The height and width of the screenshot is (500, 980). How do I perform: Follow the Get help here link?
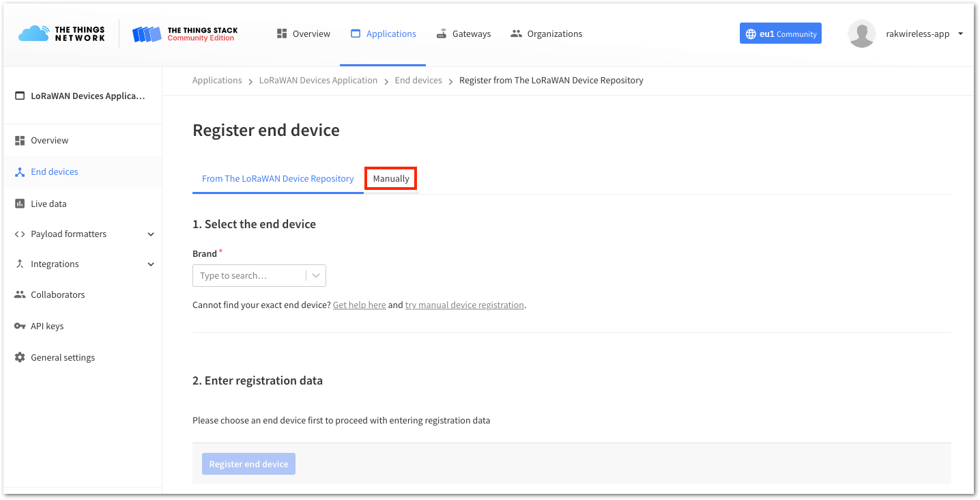[360, 305]
